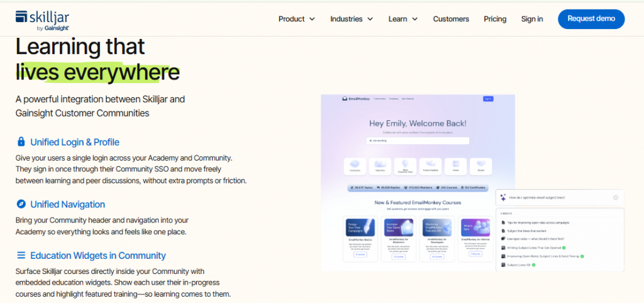Open the Customers menu item
The height and width of the screenshot is (303, 644).
(451, 19)
